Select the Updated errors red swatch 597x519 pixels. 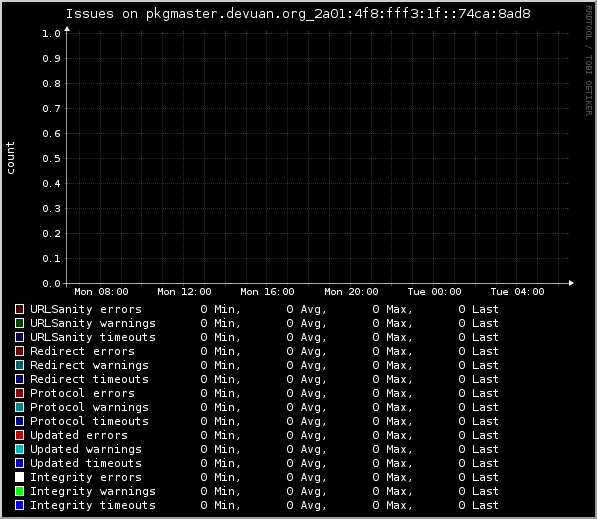pos(19,435)
